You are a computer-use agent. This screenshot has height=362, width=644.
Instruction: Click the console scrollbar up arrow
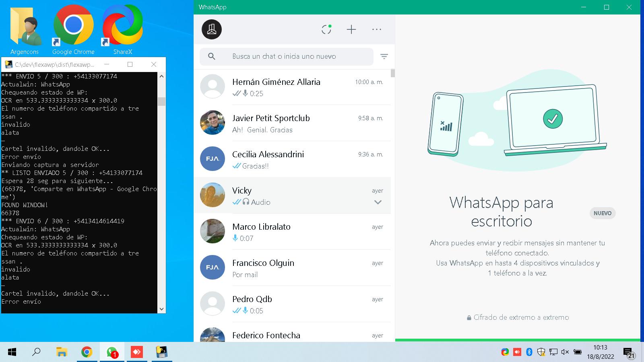tap(161, 76)
